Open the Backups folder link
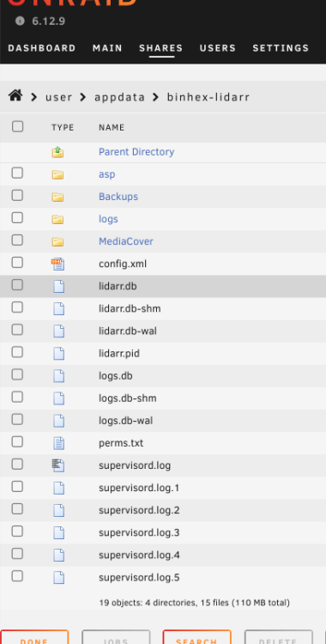This screenshot has height=644, width=326. coord(118,197)
